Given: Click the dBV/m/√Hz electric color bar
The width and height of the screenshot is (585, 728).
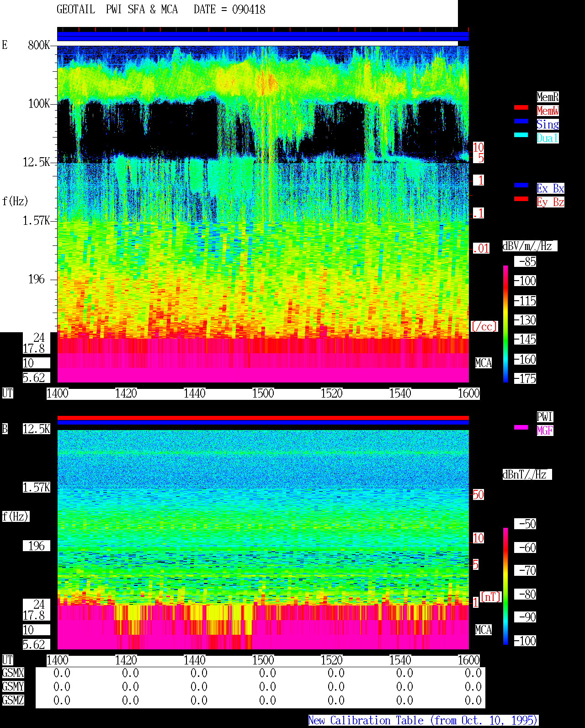Looking at the screenshot, I should tap(505, 324).
